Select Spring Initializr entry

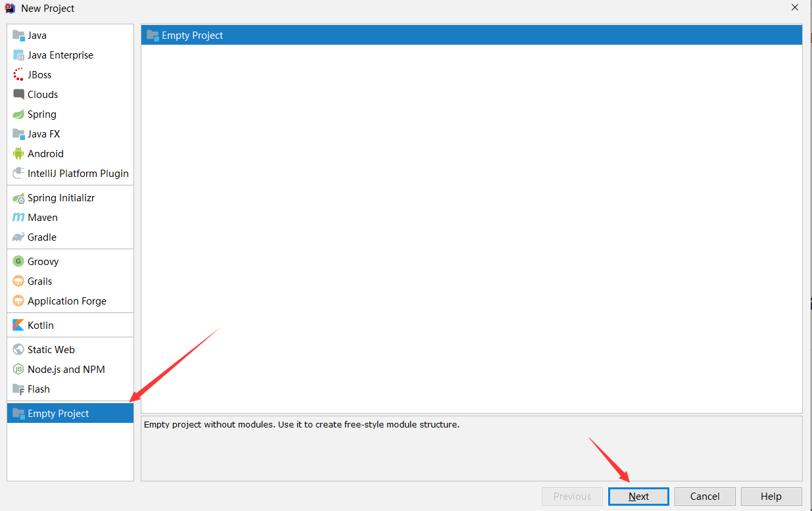pyautogui.click(x=70, y=198)
